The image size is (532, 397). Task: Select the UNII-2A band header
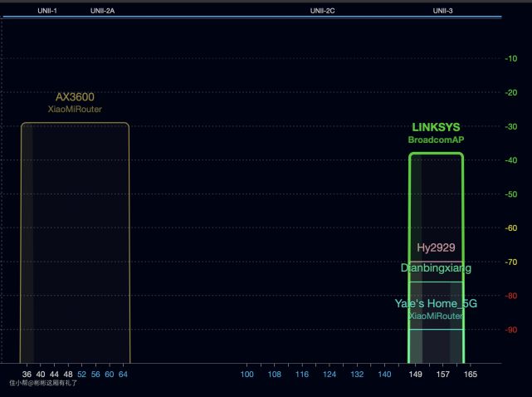click(x=102, y=11)
